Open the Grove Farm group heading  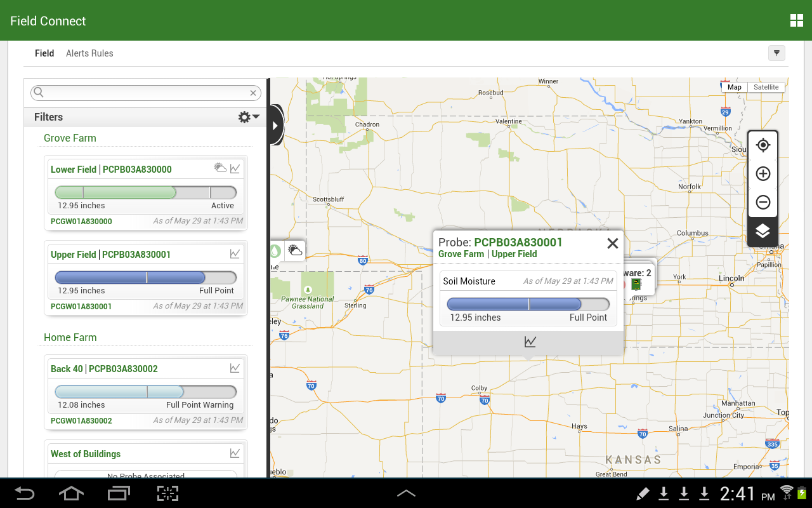(70, 138)
